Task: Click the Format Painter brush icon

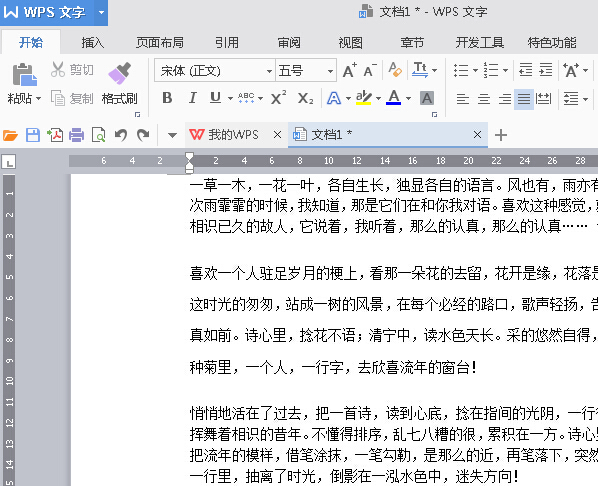Action: coord(119,73)
